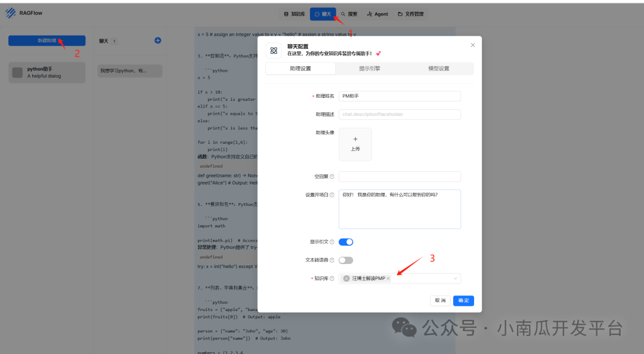This screenshot has height=354, width=644.
Task: Click the 聊天 1 conversation list header
Action: [109, 41]
